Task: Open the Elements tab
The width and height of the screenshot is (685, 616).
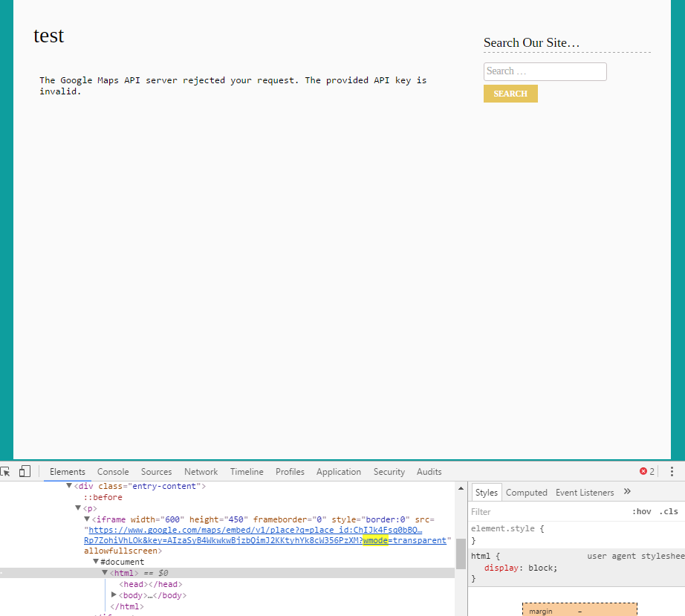Action: click(68, 472)
